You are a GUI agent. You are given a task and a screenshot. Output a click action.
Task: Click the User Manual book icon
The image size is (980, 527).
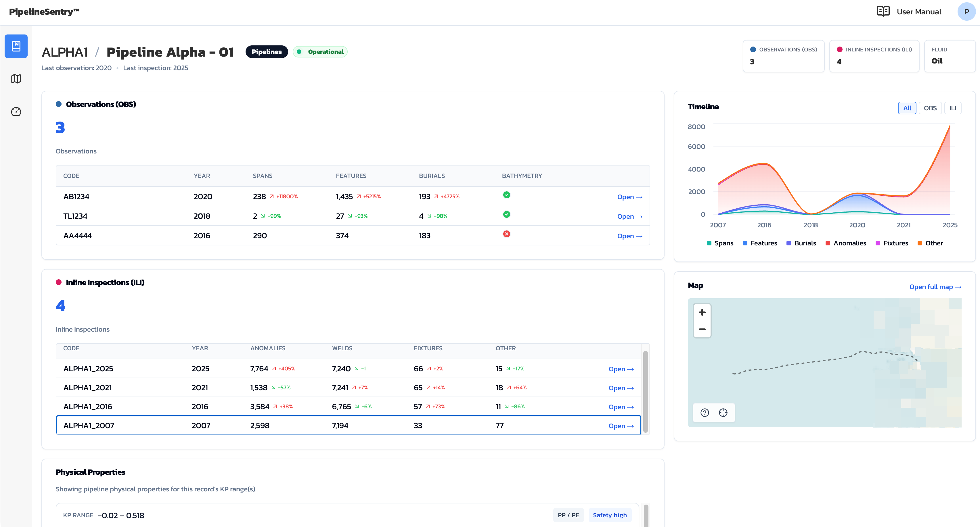pos(883,11)
